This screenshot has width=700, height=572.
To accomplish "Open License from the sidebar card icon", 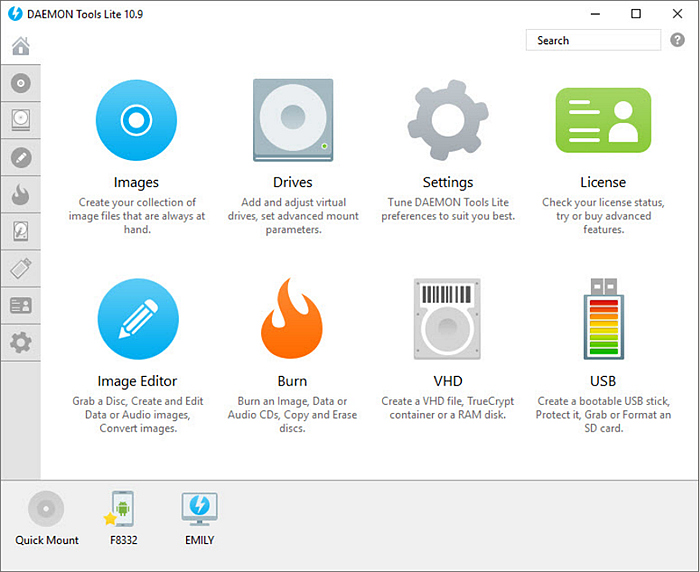I will point(21,306).
